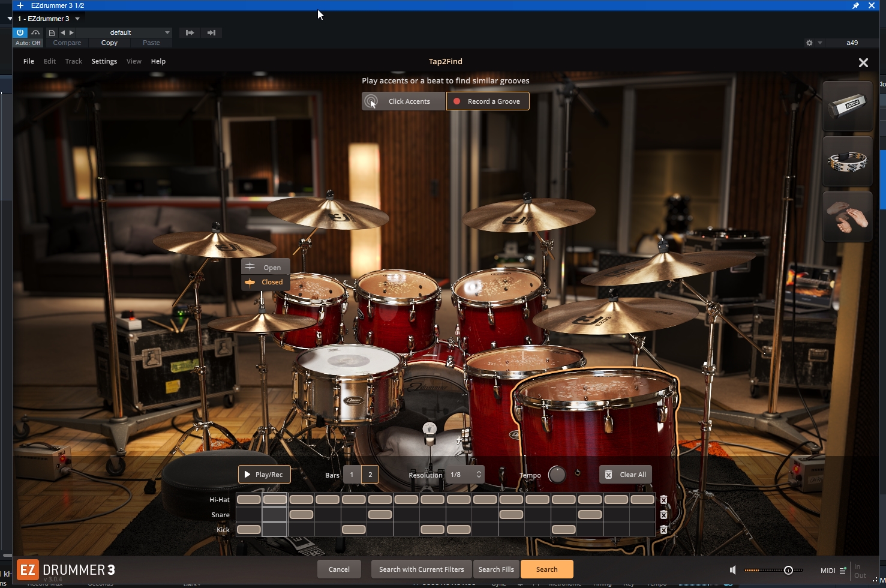Open the default preset dropdown
The height and width of the screenshot is (588, 886).
[125, 33]
